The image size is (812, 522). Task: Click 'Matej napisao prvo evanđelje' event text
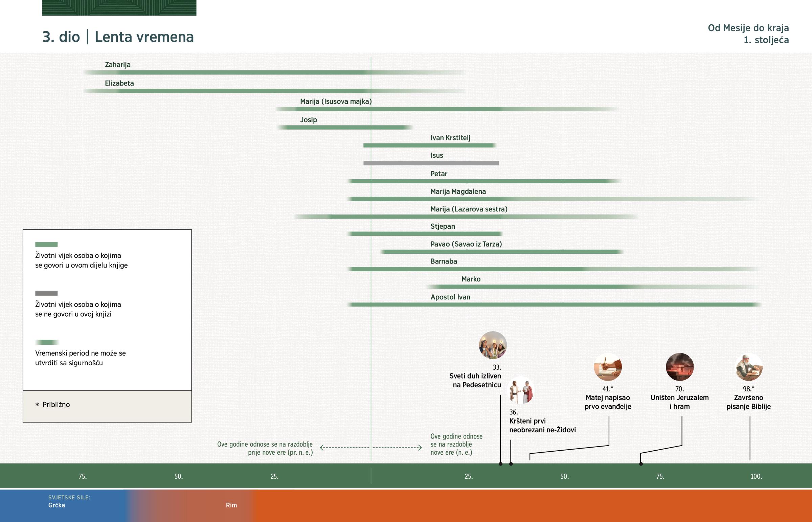(608, 402)
